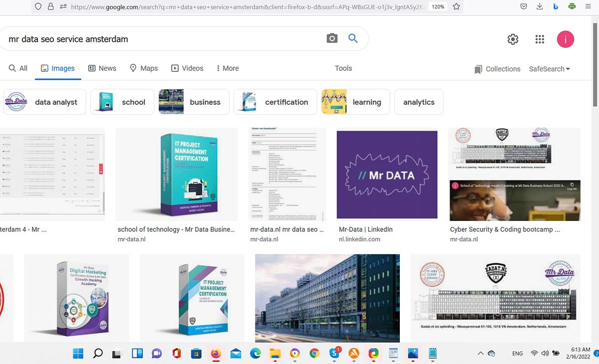Switch to Firefox in the taskbar
This screenshot has width=599, height=364.
click(216, 354)
